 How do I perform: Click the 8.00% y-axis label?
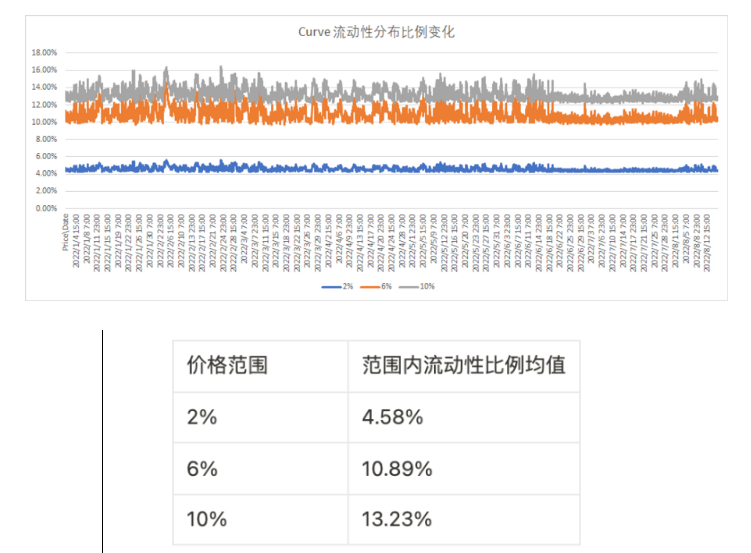[x=46, y=139]
